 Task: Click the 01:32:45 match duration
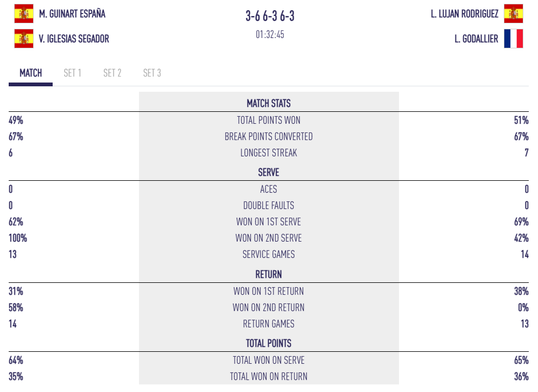click(x=270, y=35)
